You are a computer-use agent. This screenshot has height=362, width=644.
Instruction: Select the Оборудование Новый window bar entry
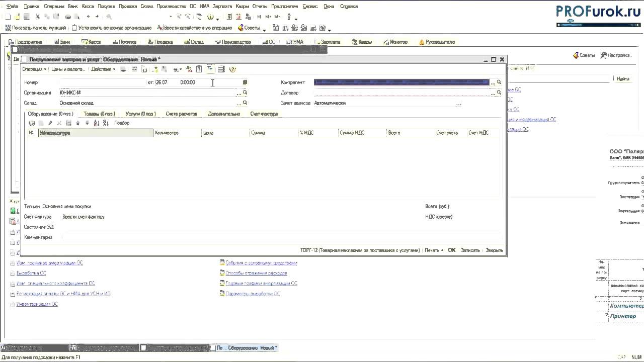click(244, 348)
